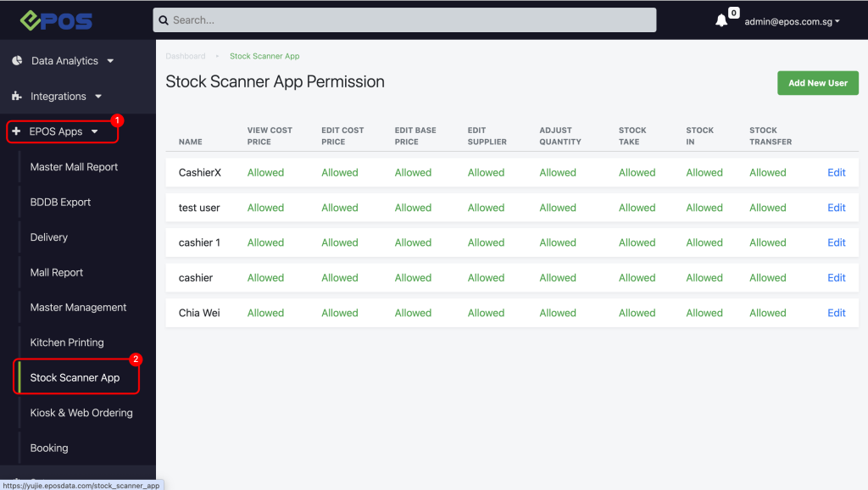This screenshot has height=490, width=868.
Task: Open Master Mall Report menu item
Action: [74, 167]
